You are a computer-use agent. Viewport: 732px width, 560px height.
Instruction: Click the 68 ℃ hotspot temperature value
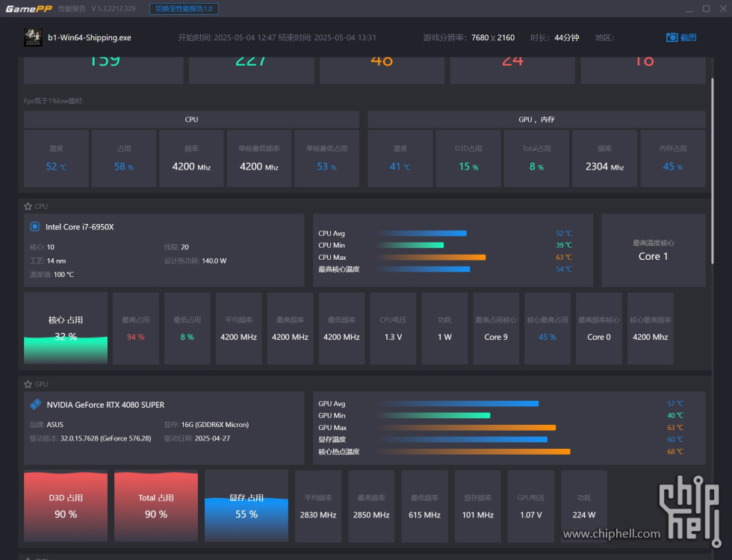coord(675,451)
